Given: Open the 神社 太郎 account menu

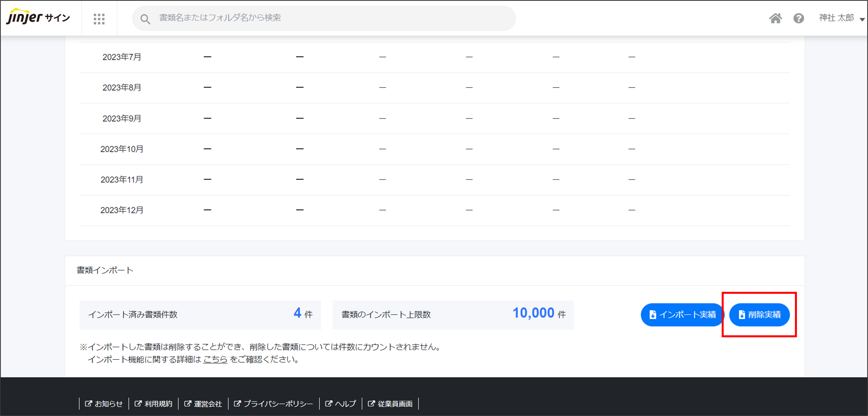Looking at the screenshot, I should click(x=836, y=18).
